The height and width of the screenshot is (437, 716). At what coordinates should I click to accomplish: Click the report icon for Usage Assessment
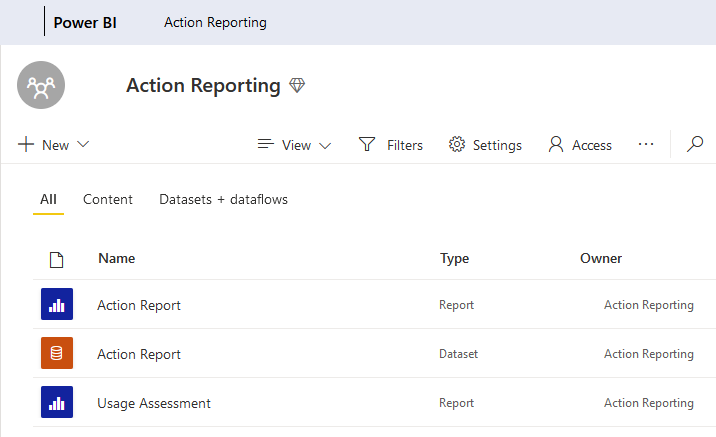pos(57,402)
